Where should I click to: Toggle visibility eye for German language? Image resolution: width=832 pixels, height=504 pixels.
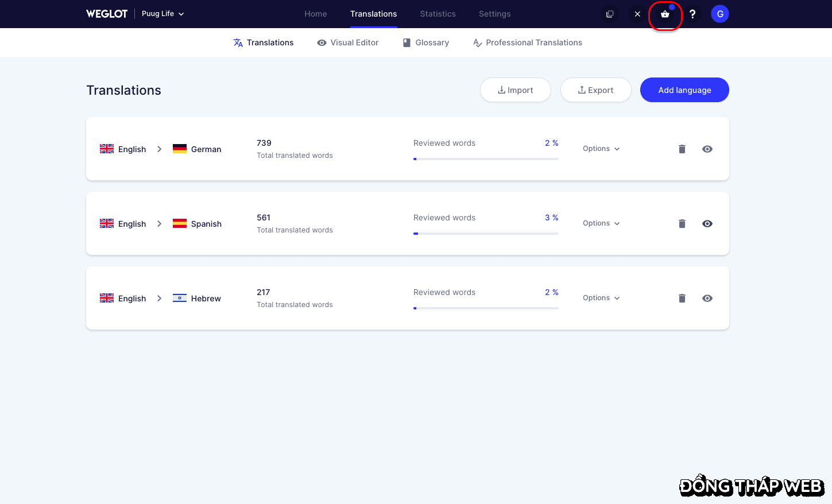click(707, 149)
